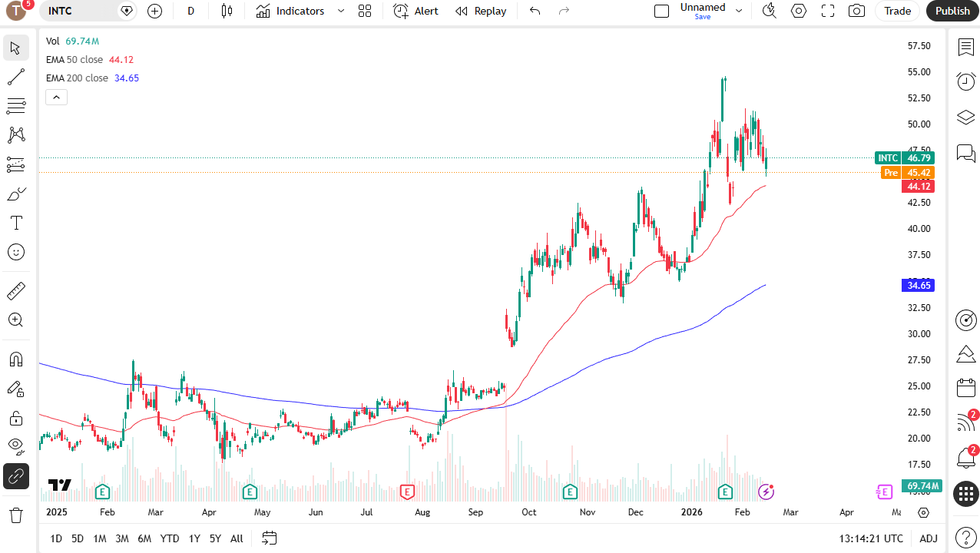Lock all drawing tools
Viewport: 980px width, 553px height.
click(15, 418)
